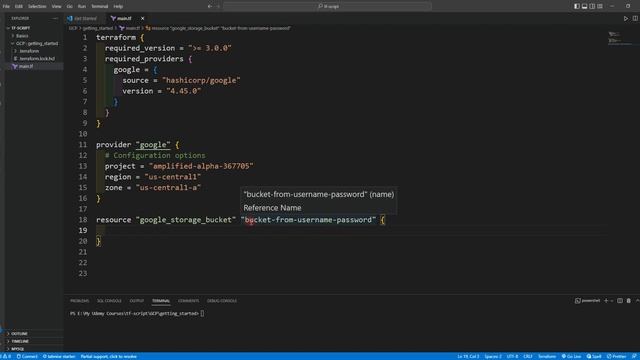Toggle secondary side bar layout icon

(592, 6)
